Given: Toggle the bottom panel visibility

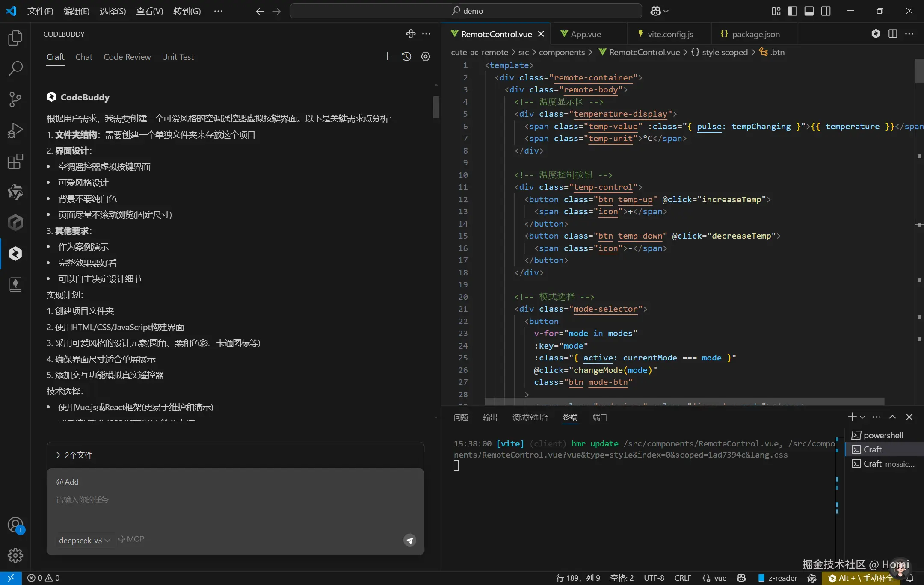Looking at the screenshot, I should point(809,11).
